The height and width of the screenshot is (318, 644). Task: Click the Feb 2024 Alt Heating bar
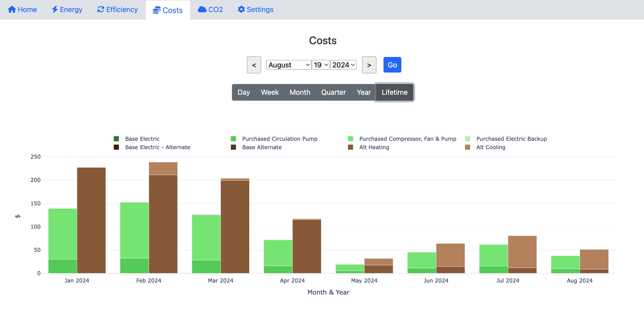163,223
